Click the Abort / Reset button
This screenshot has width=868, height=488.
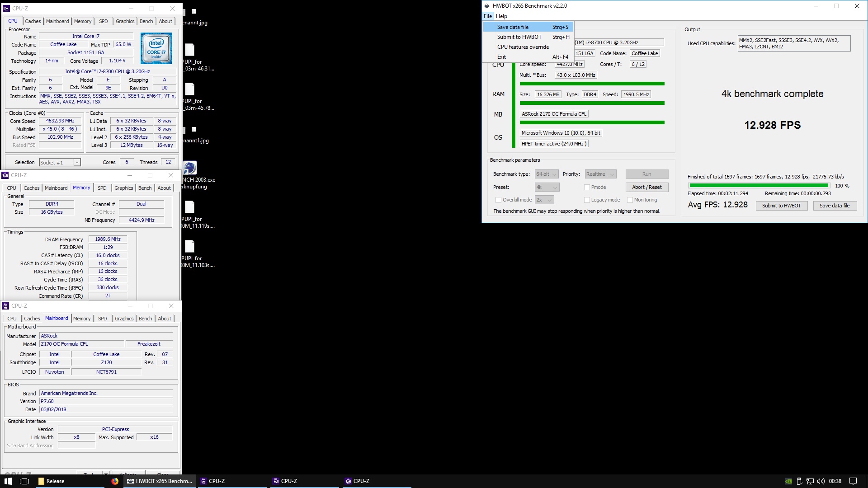[x=646, y=187]
